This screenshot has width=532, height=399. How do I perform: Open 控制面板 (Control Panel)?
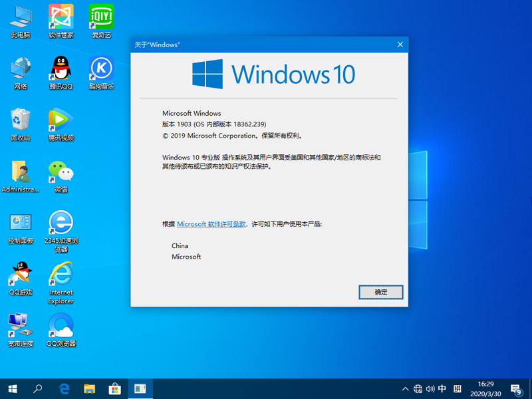(19, 223)
